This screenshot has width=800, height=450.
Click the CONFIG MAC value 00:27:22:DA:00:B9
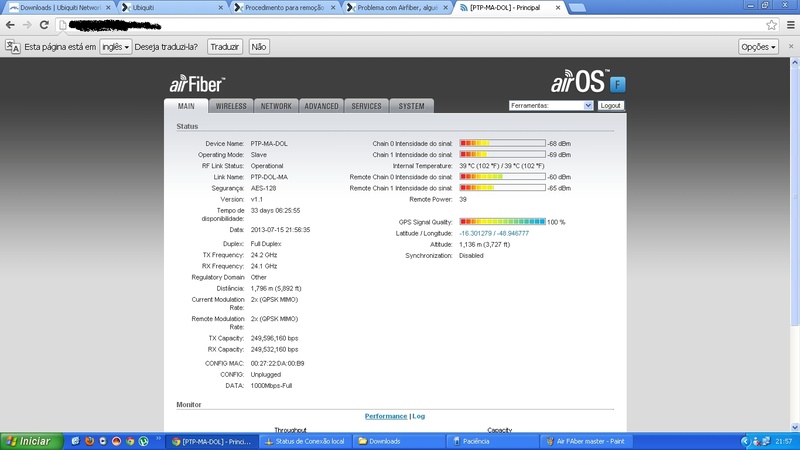277,364
